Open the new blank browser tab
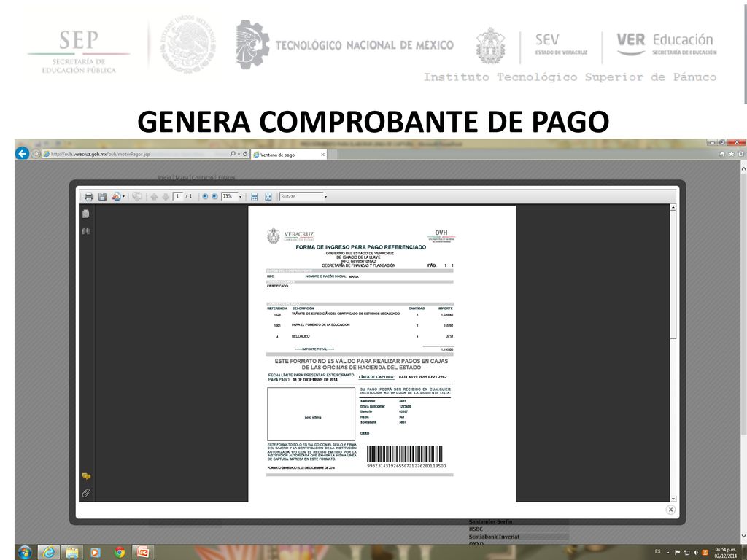 (333, 155)
